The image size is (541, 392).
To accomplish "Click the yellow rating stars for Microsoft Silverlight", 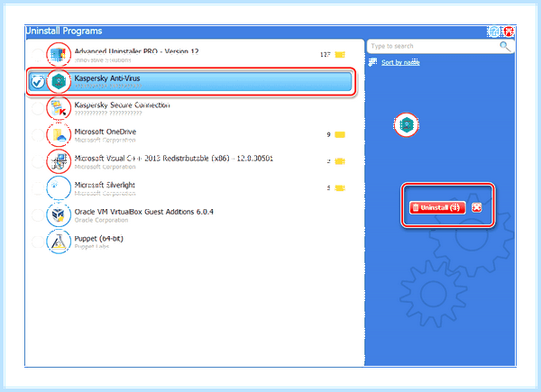I will pos(340,188).
